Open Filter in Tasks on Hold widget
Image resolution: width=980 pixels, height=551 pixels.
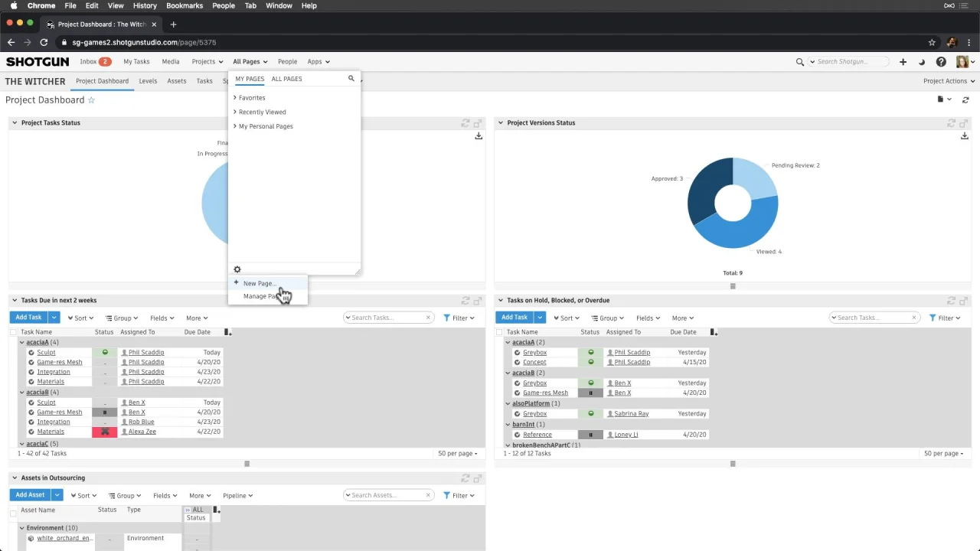pos(946,318)
